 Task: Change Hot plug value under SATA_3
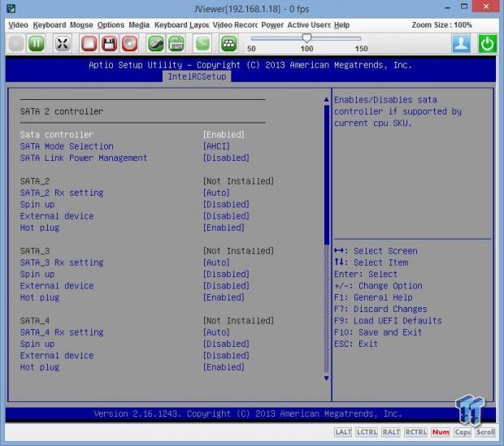(x=224, y=297)
